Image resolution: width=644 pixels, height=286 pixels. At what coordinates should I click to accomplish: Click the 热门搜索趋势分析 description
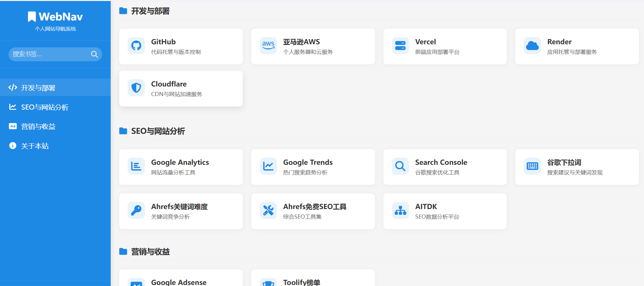[x=305, y=173]
